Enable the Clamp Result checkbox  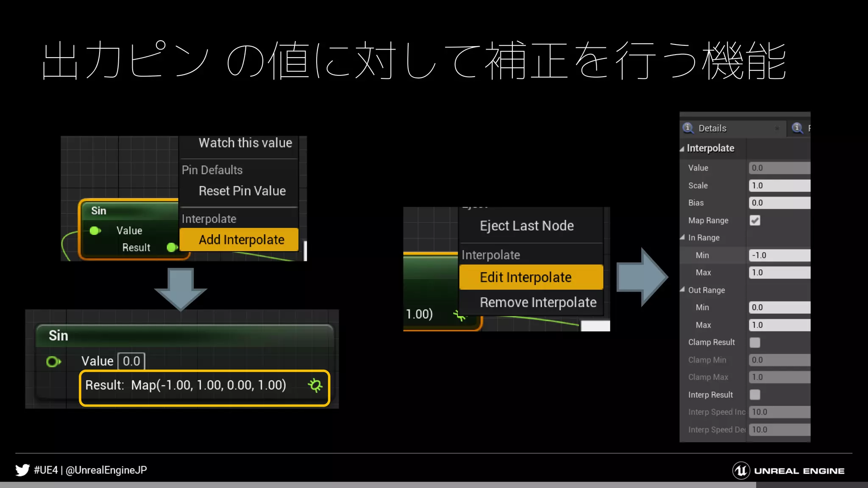pos(755,342)
